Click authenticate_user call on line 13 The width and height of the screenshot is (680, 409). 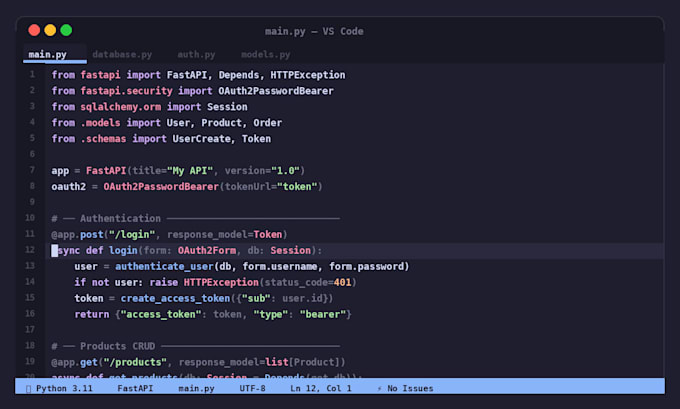(x=164, y=266)
